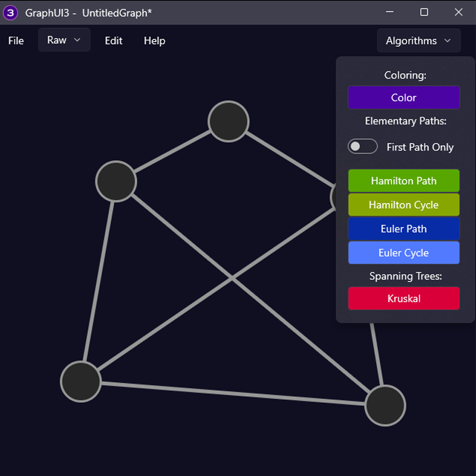Click the bottom-right graph node
This screenshot has width=476, height=476.
pyautogui.click(x=385, y=405)
